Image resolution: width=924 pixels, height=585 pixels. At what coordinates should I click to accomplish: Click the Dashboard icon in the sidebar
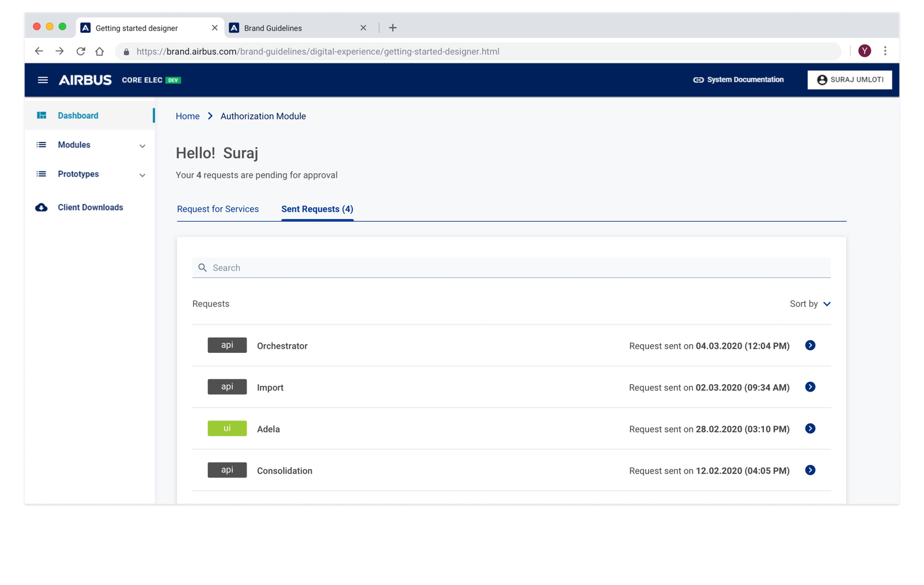coord(42,115)
